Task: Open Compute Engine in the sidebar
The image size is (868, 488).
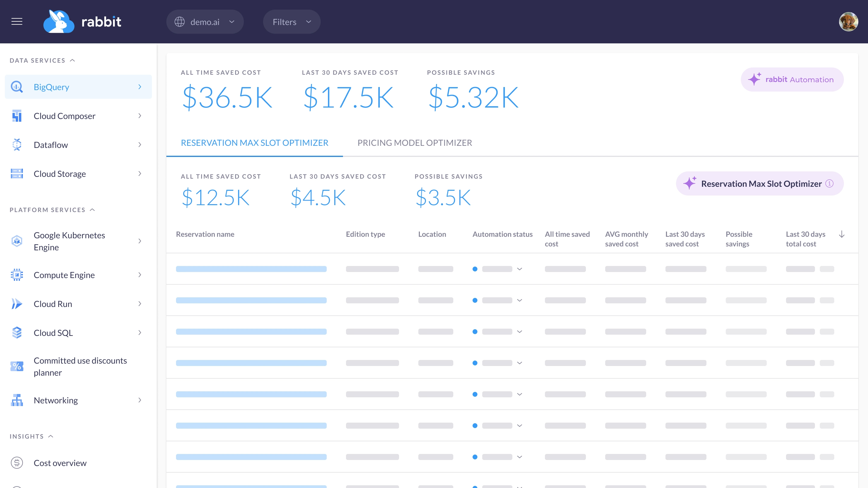Action: [x=78, y=275]
